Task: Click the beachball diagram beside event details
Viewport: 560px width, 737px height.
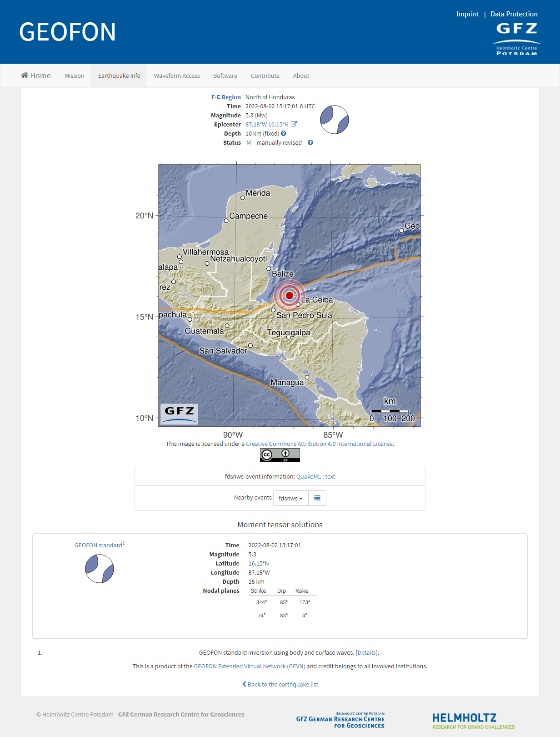Action: pyautogui.click(x=335, y=120)
